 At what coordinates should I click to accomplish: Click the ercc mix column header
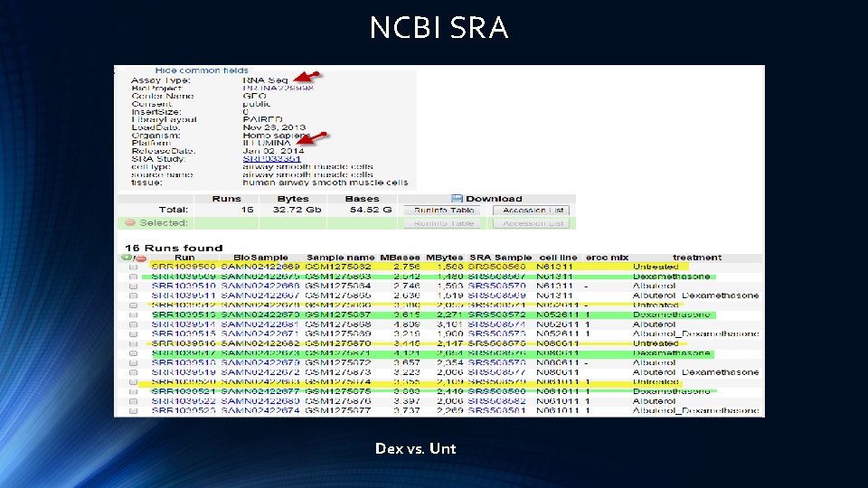[607, 258]
